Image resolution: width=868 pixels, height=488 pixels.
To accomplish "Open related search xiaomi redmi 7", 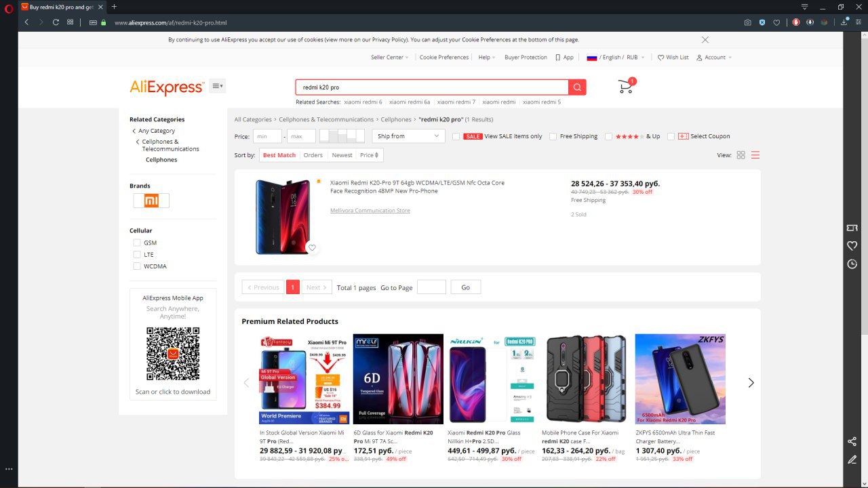I will point(456,102).
